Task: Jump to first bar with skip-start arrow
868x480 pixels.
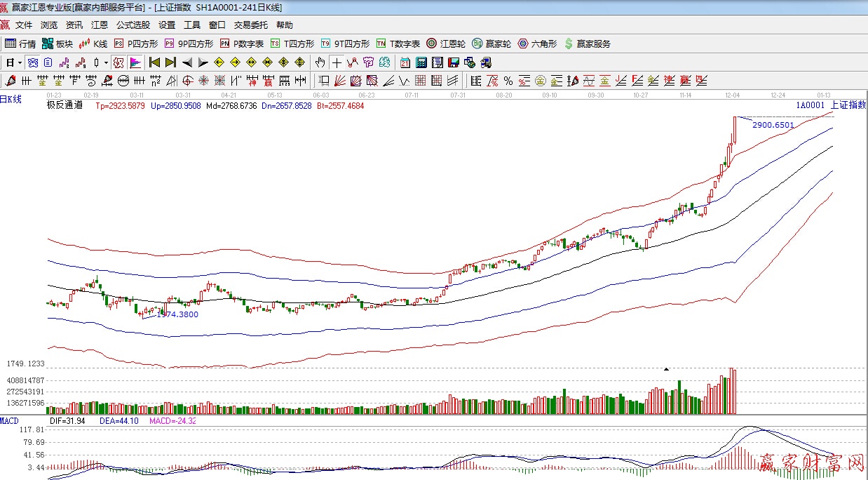Action: pos(154,62)
